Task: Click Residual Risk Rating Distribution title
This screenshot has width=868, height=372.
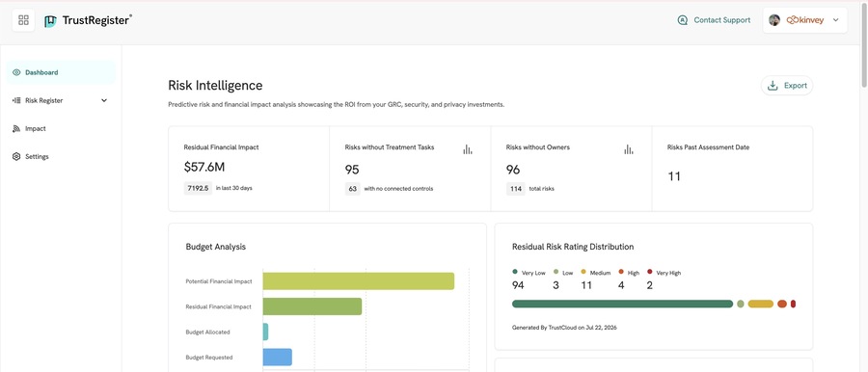Action: [x=573, y=247]
